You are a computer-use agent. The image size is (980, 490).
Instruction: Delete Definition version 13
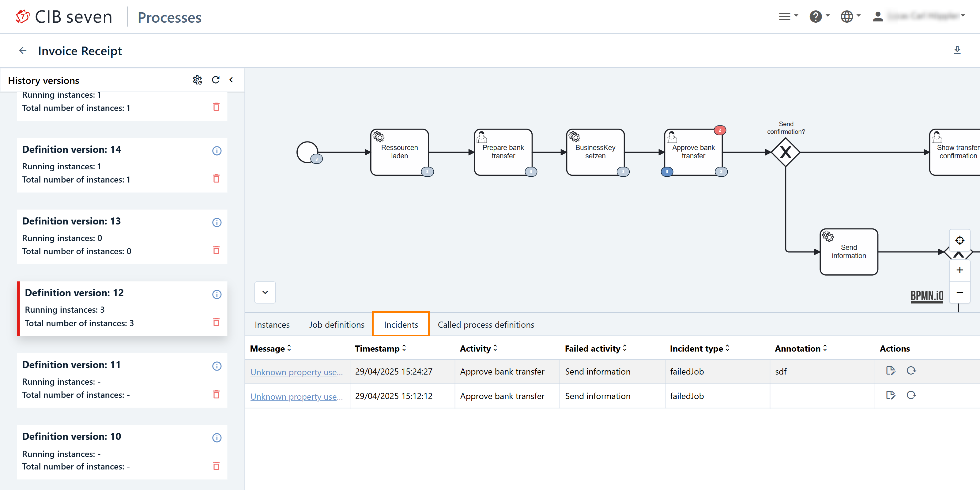pos(216,250)
